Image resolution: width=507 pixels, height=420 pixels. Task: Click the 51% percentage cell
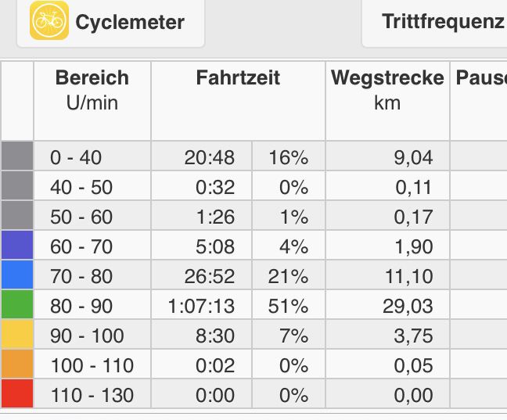(x=289, y=304)
